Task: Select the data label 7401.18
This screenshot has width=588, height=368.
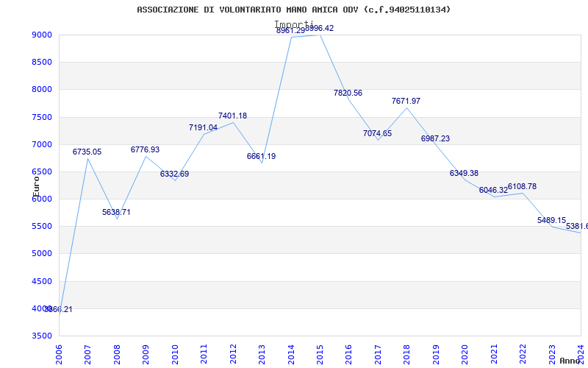Action: click(232, 116)
